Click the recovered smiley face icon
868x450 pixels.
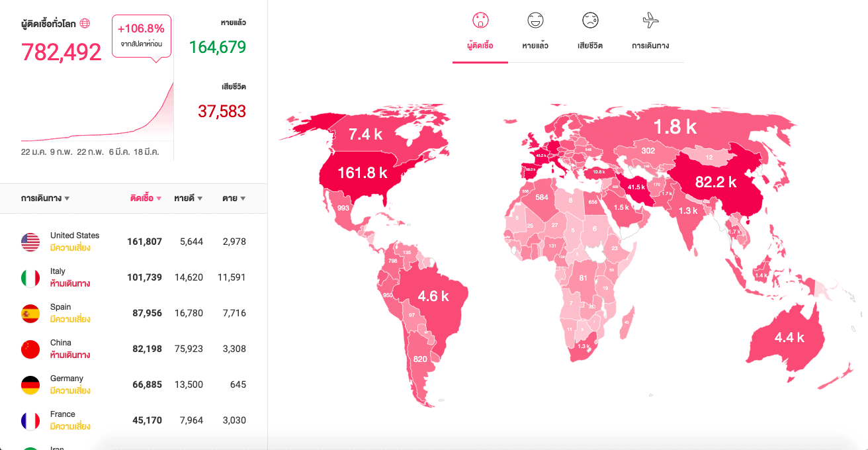click(535, 21)
